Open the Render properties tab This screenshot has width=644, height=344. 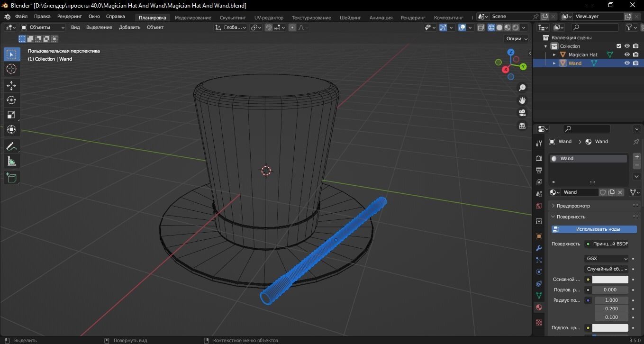click(539, 158)
